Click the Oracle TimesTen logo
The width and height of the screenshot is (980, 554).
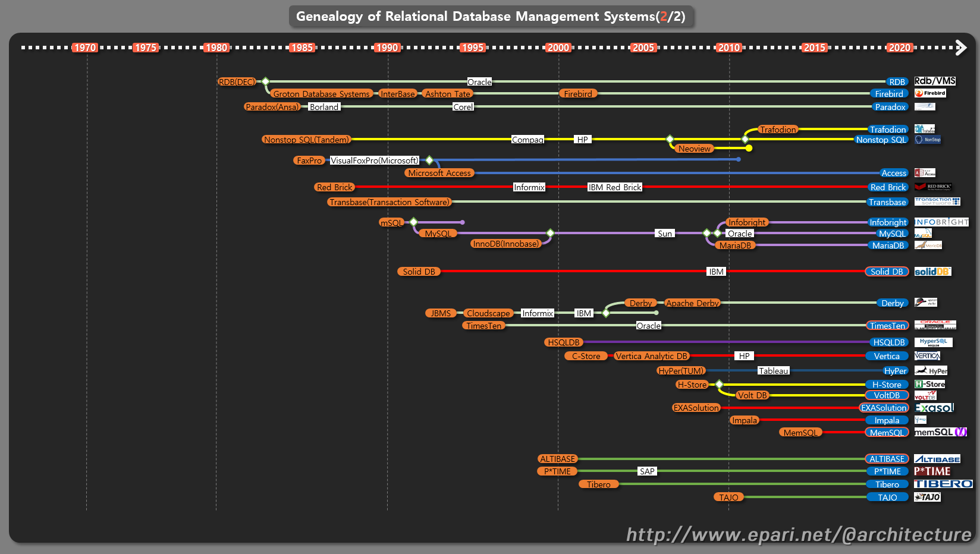(935, 325)
